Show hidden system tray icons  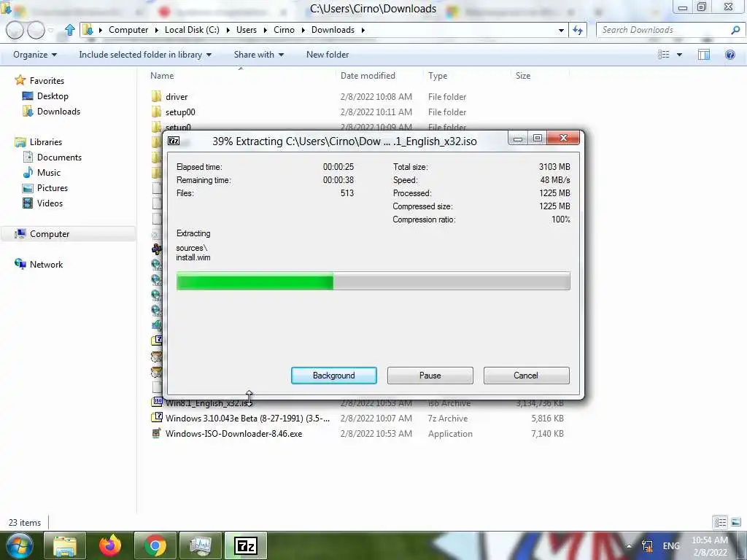pyautogui.click(x=629, y=546)
